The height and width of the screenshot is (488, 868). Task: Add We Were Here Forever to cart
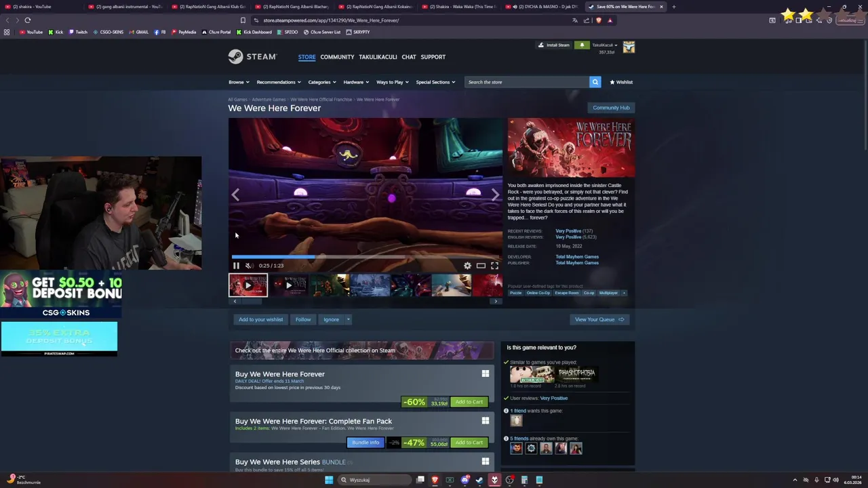click(x=469, y=402)
